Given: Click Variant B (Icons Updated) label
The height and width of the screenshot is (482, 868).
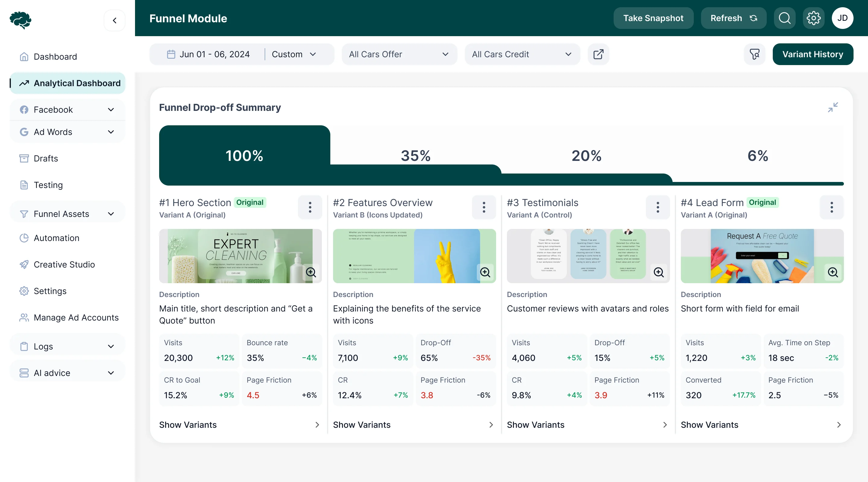Looking at the screenshot, I should point(377,215).
